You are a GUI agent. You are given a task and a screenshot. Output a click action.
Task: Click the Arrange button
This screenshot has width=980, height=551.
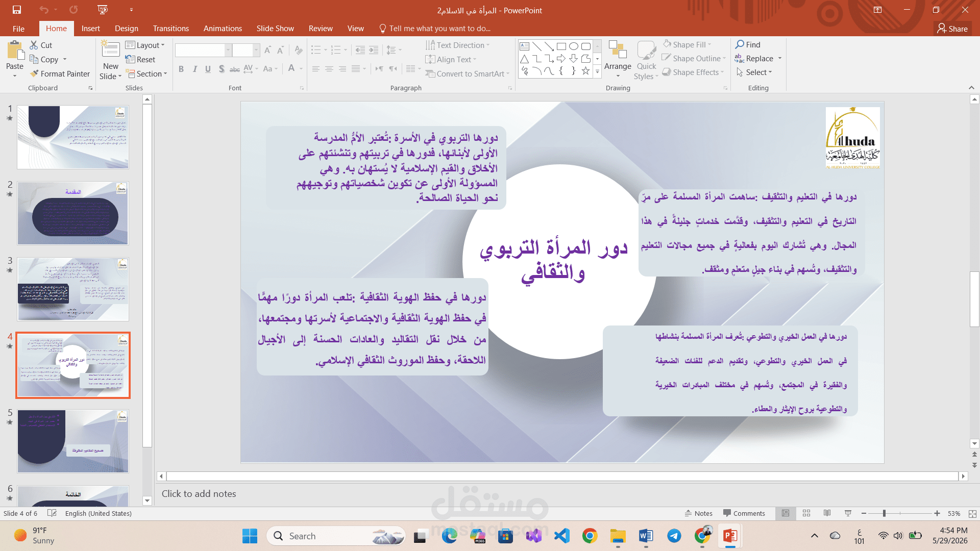(618, 59)
